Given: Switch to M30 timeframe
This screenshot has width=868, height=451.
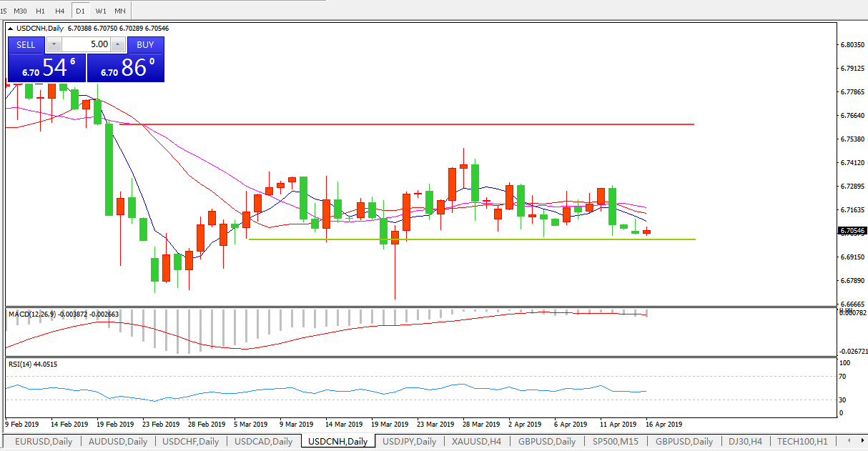Looking at the screenshot, I should pos(21,11).
